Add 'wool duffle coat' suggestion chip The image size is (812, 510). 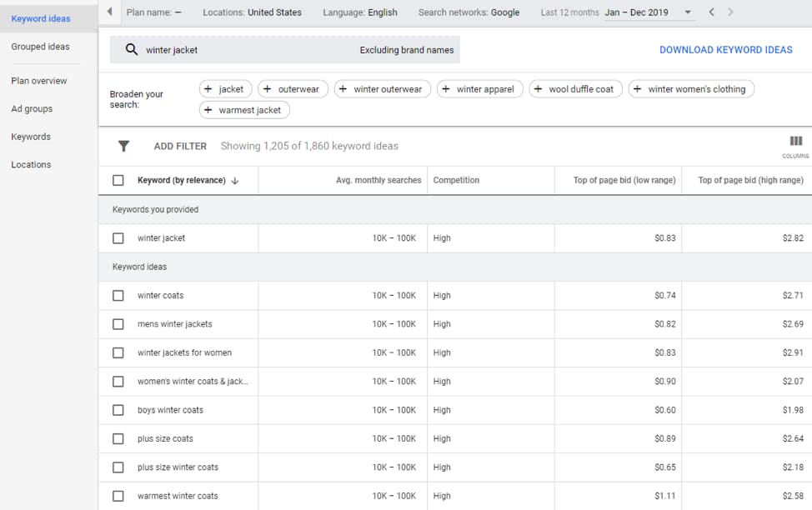pos(575,89)
